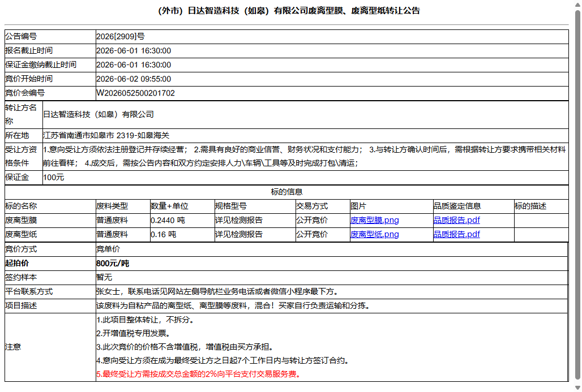Image resolution: width=582 pixels, height=392 pixels.
Task: Click note 1 此项目整体转让，不拆分
Action: tap(145, 320)
